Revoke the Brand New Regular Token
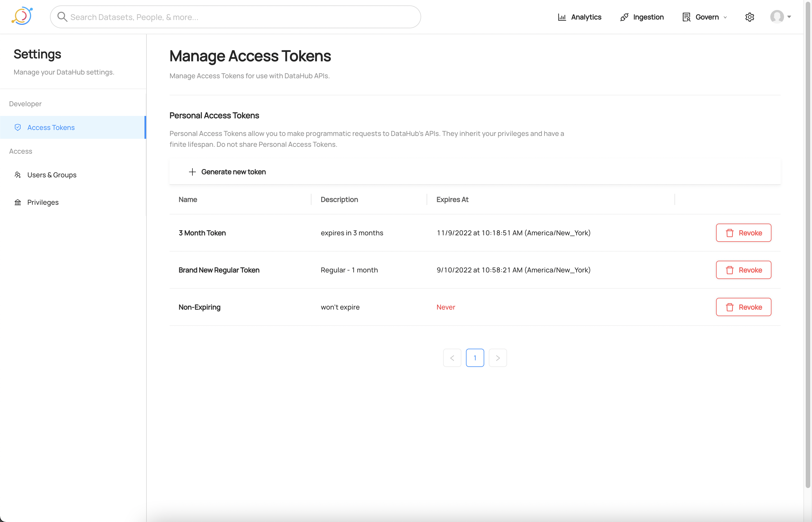812x522 pixels. (743, 270)
